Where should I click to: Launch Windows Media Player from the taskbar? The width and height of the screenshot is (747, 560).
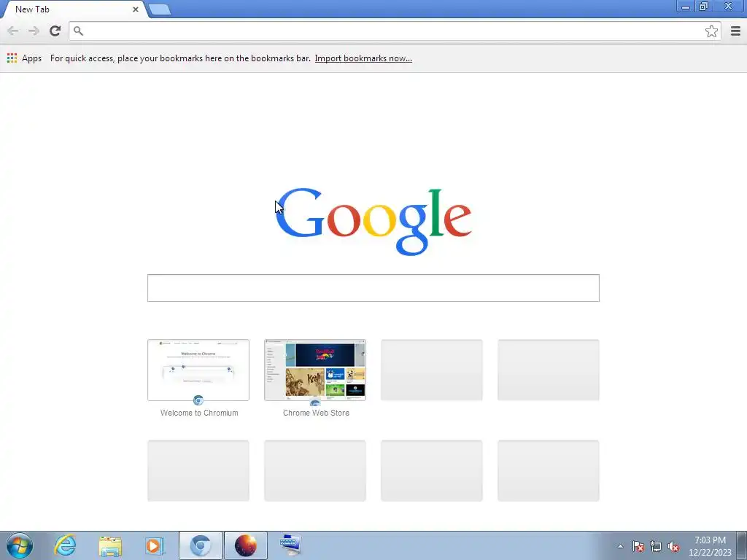[155, 545]
